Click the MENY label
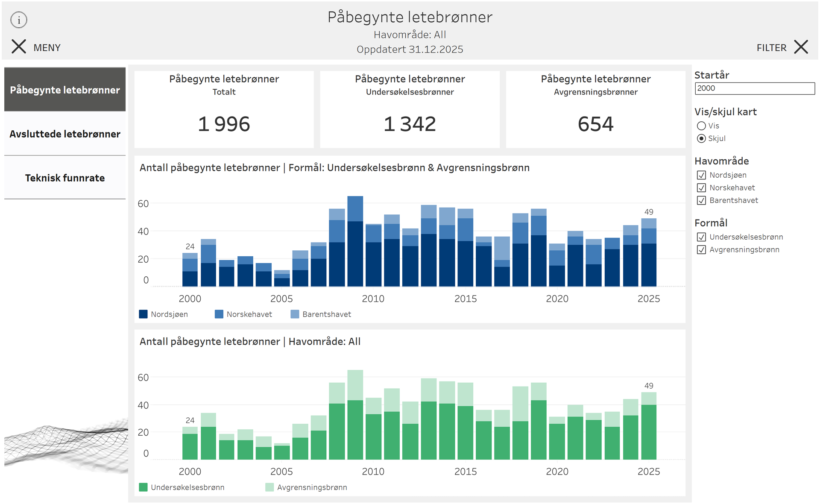The image size is (820, 504). pyautogui.click(x=47, y=48)
